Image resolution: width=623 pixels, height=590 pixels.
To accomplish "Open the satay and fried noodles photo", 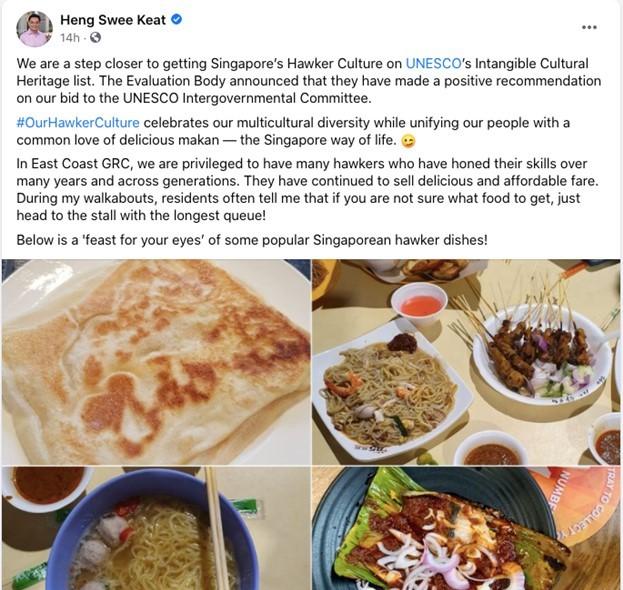I will click(466, 362).
